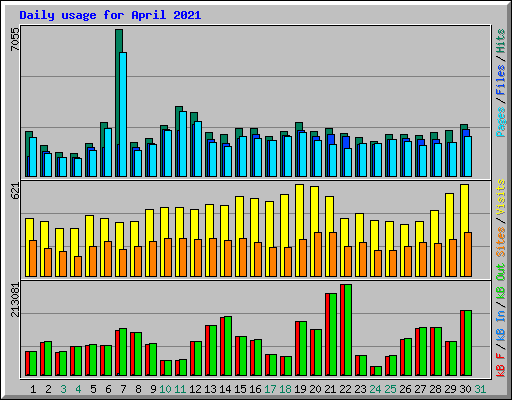
Task: Click the orange Sites bar for day 4
Action: point(78,266)
